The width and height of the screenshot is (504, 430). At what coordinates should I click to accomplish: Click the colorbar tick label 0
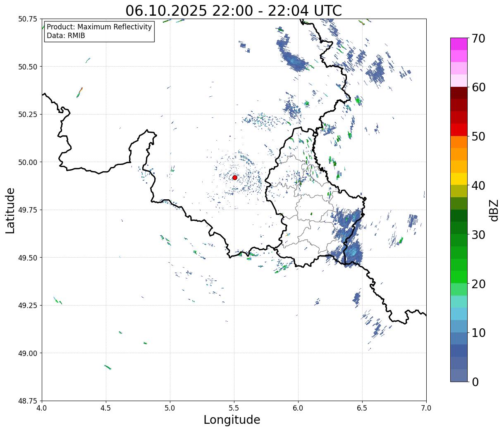[475, 382]
